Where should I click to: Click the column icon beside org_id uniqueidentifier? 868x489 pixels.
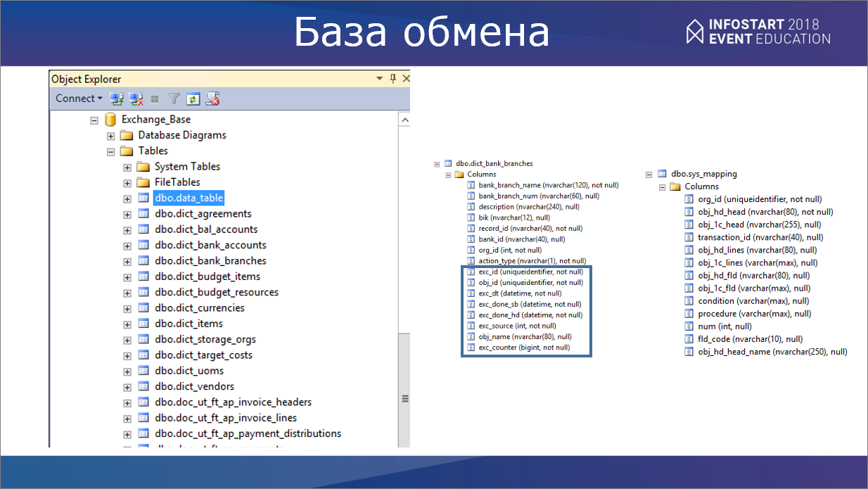690,199
